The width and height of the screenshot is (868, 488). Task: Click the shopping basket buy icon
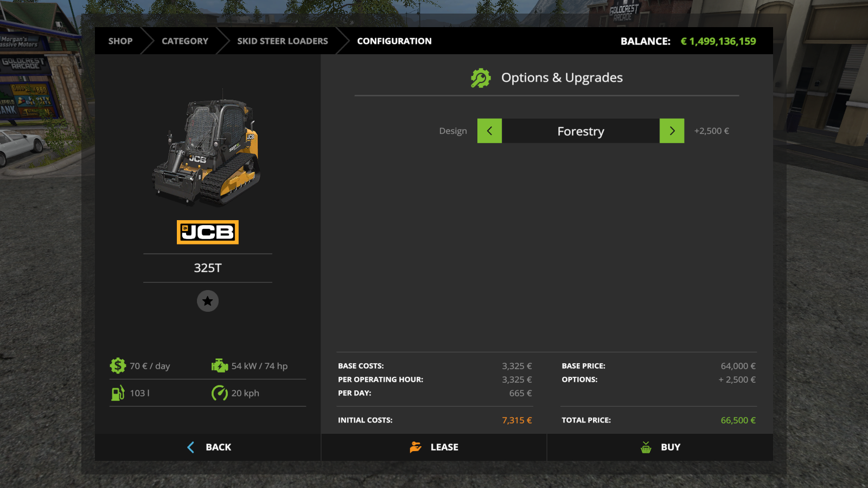pyautogui.click(x=646, y=447)
